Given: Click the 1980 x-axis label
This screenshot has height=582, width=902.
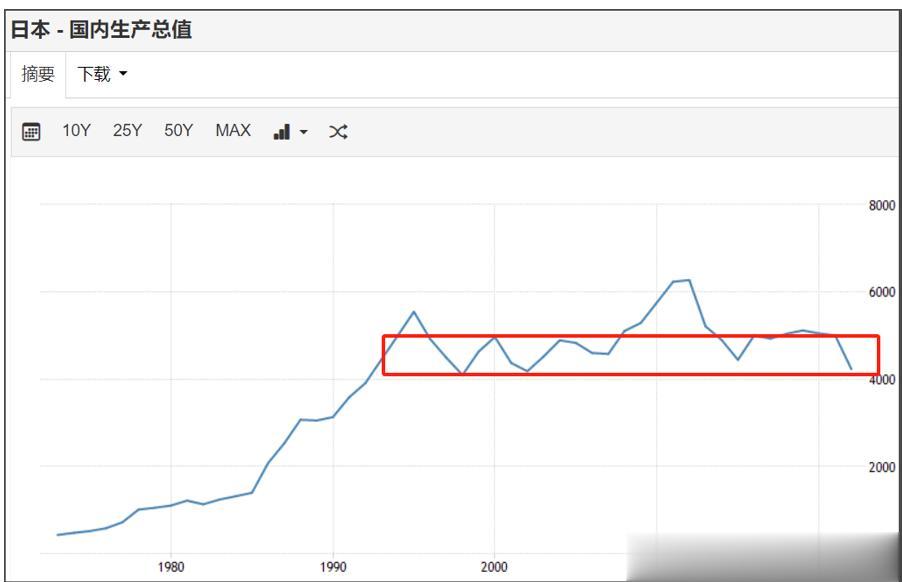Looking at the screenshot, I should pos(171,567).
